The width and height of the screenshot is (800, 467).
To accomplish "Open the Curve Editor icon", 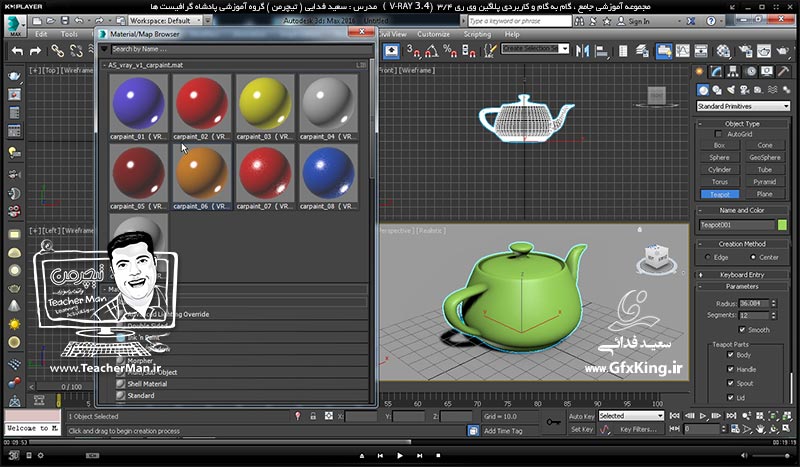I will 682,51.
